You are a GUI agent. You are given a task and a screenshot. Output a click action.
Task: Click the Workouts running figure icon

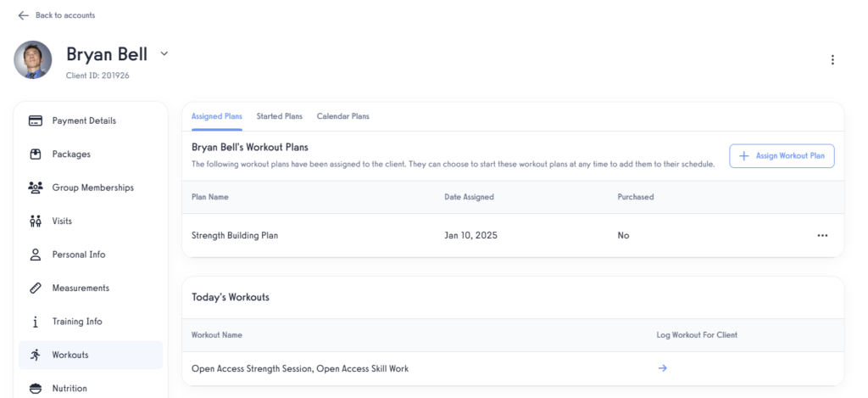[x=36, y=355]
